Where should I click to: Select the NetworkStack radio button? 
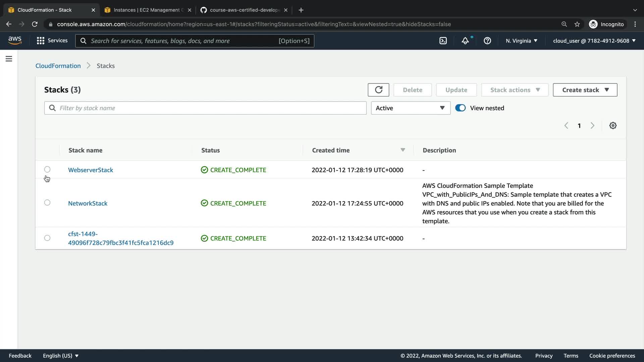click(x=47, y=202)
